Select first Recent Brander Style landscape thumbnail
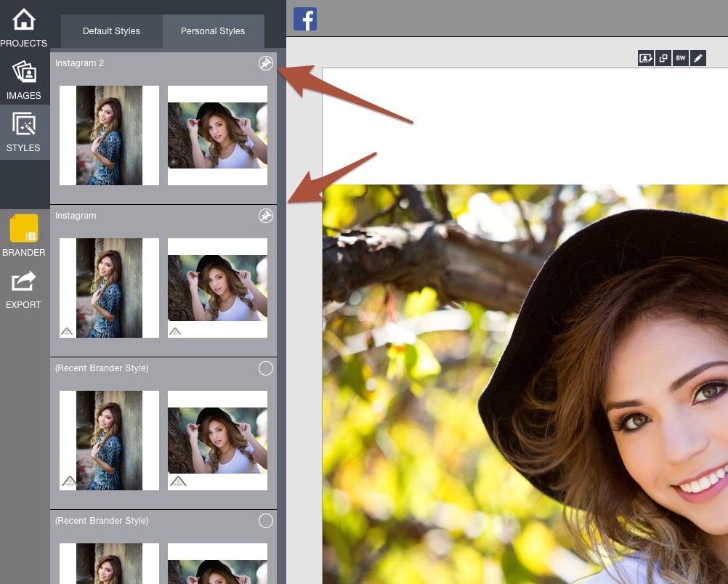Viewport: 728px width, 584px height. click(217, 441)
